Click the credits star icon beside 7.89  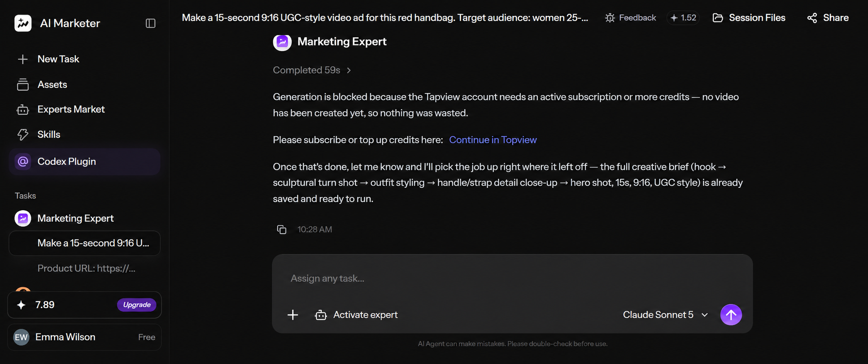tap(21, 305)
